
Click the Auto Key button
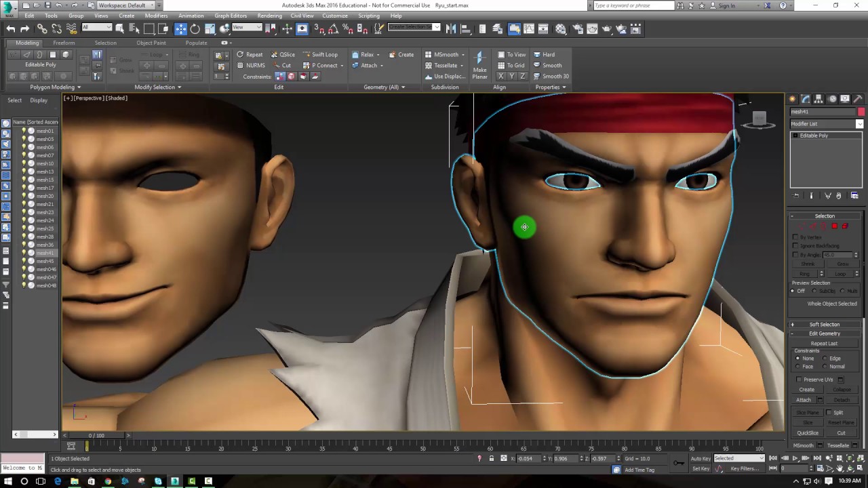click(701, 459)
